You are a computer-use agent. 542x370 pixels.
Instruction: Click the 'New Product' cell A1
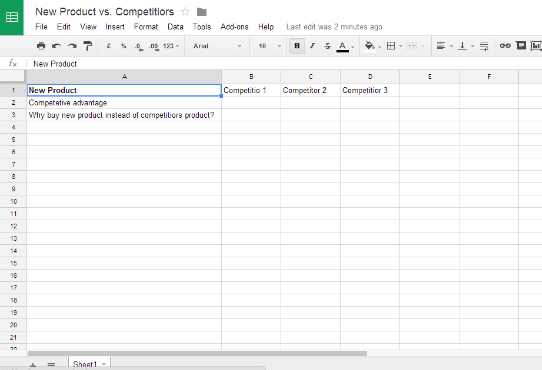124,90
